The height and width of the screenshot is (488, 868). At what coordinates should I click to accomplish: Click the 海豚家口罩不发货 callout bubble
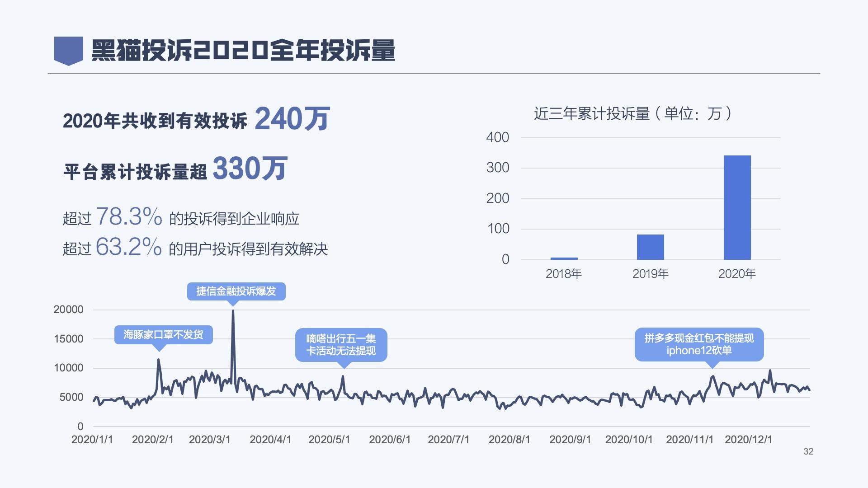[x=164, y=335]
